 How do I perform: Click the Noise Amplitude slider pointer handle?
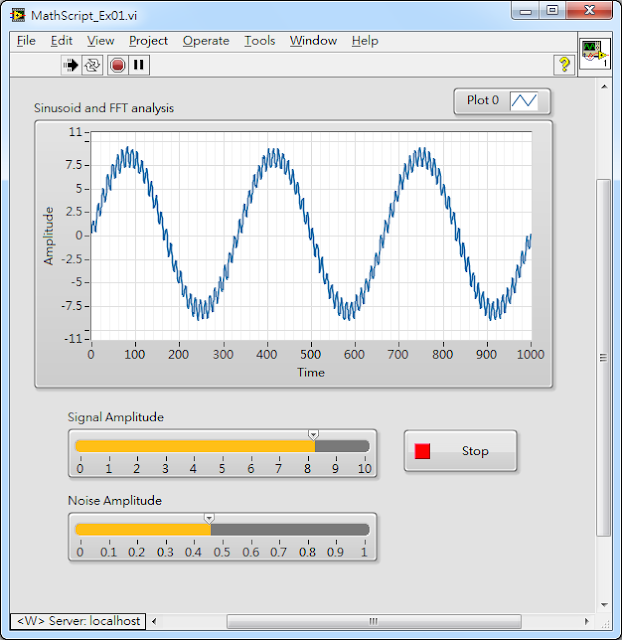tap(209, 519)
